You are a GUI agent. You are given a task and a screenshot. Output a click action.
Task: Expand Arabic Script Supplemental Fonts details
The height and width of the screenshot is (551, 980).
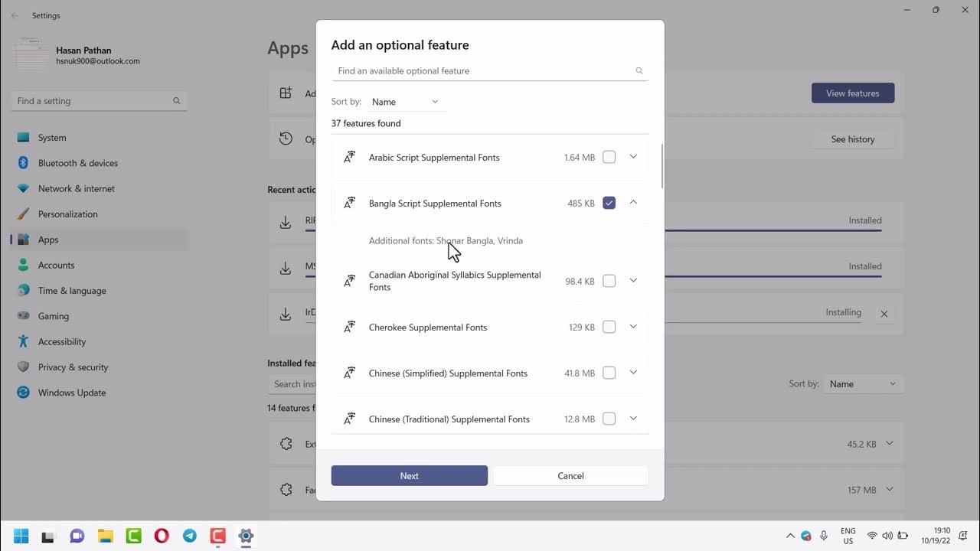click(633, 157)
